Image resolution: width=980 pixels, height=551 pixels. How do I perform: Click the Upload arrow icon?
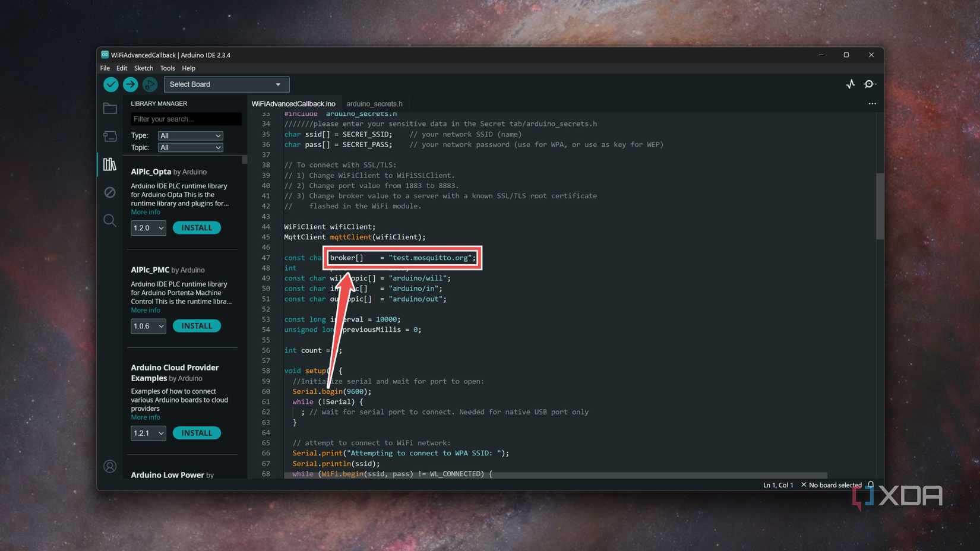[130, 84]
